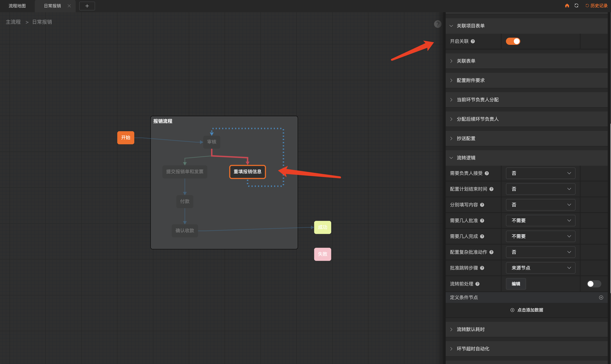Switch to 流程地图 tab
Image resolution: width=611 pixels, height=364 pixels.
(x=17, y=6)
